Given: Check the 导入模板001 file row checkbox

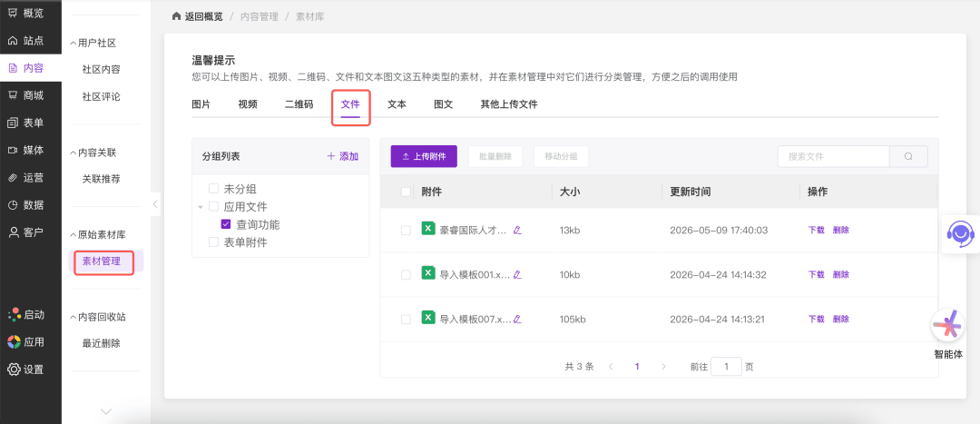Looking at the screenshot, I should (x=407, y=274).
